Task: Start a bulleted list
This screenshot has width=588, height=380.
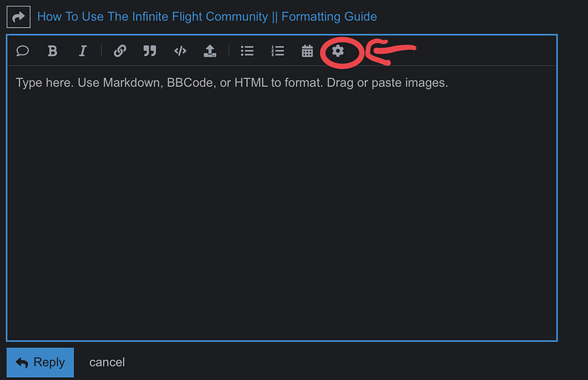Action: [247, 51]
